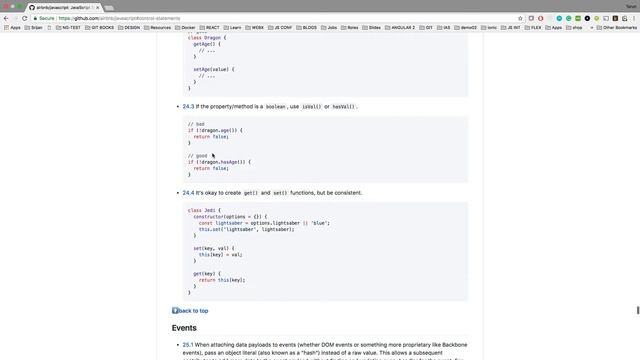Image resolution: width=640 pixels, height=360 pixels.
Task: Click the inline 'boolean' code word
Action: coord(276,107)
